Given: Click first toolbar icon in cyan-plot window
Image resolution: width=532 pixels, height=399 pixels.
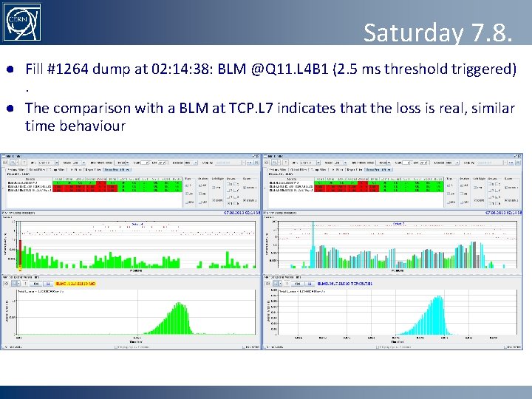Looking at the screenshot, I should point(267,163).
